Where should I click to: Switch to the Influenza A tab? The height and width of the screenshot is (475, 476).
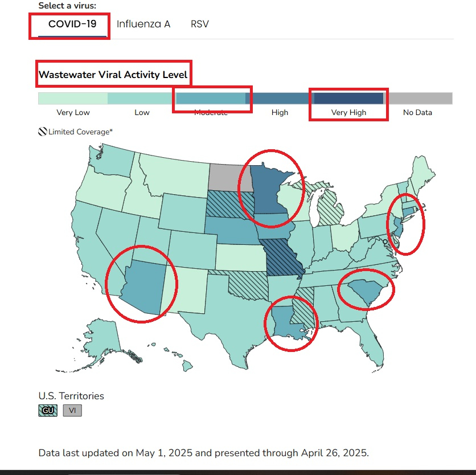(x=143, y=24)
